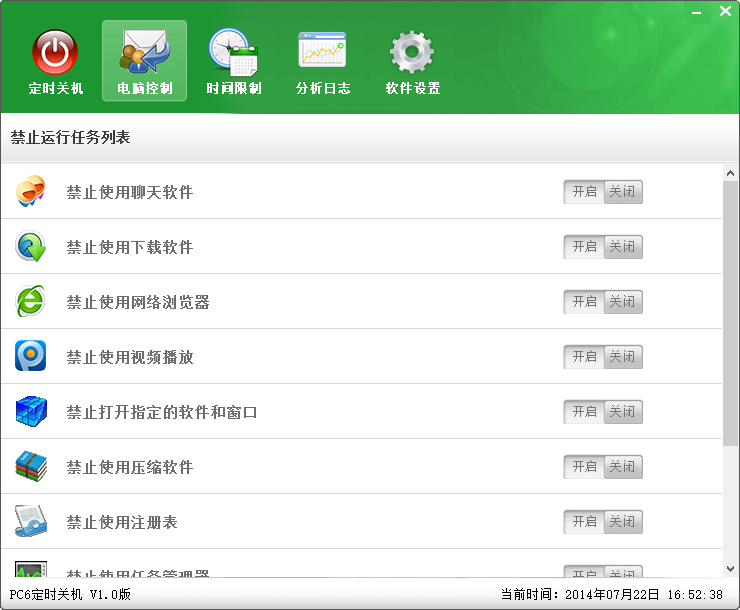Click the scrollbar down arrow of task list

pyautogui.click(x=731, y=569)
